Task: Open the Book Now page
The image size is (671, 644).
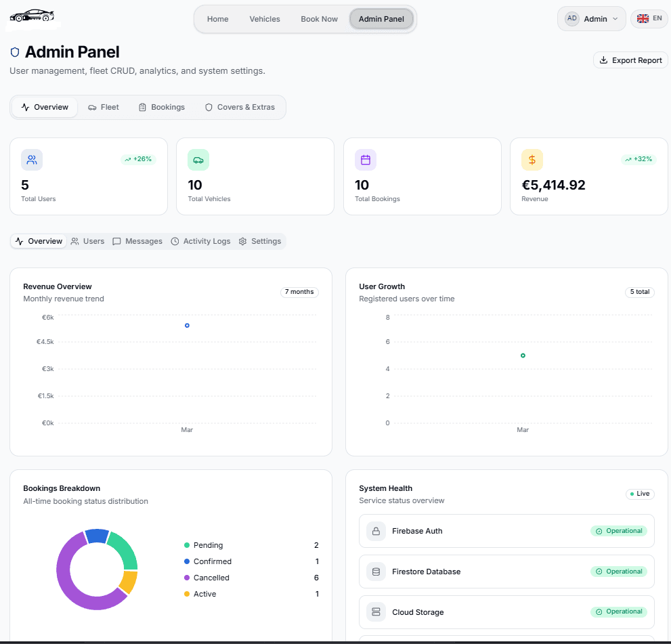Action: 319,18
